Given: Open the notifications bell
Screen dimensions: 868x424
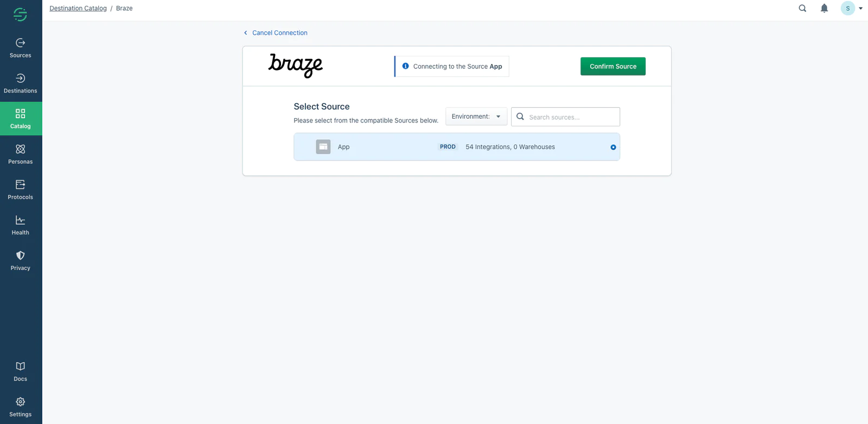Looking at the screenshot, I should click(x=824, y=8).
